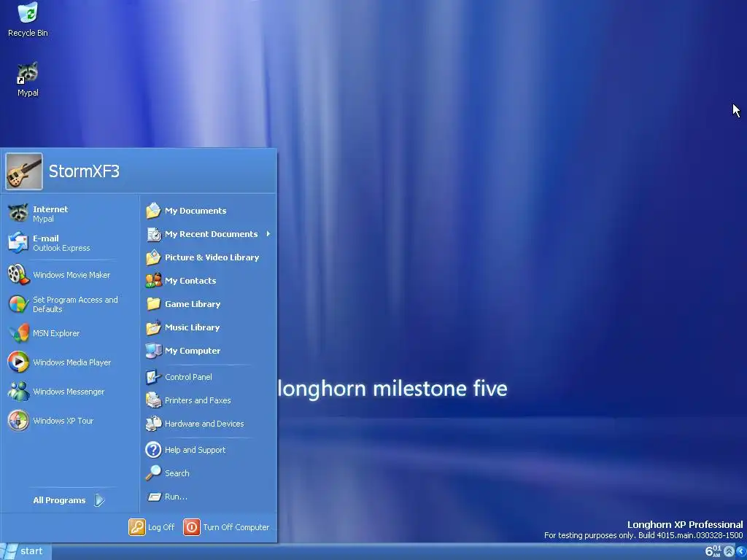Open the Game Library folder icon
The width and height of the screenshot is (747, 560).
click(153, 304)
